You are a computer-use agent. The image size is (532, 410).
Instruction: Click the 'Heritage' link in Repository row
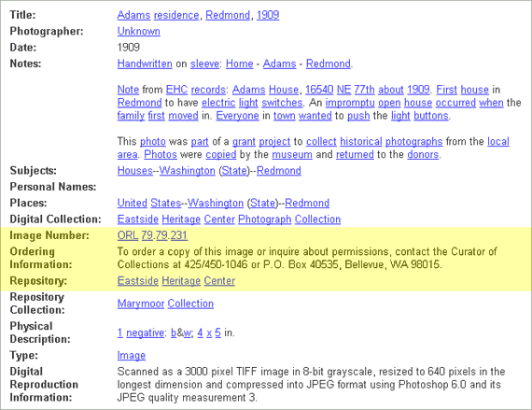[x=181, y=281]
